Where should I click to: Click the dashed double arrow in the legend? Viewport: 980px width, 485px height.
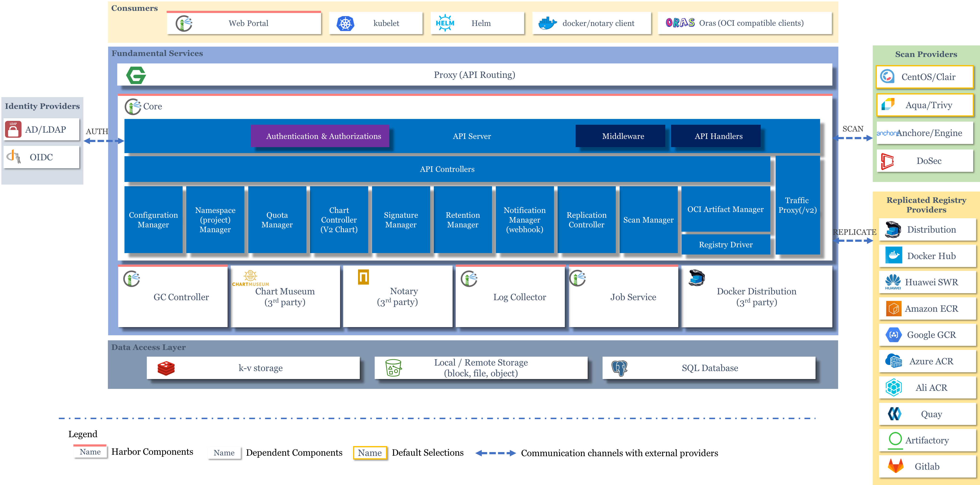[x=495, y=453]
